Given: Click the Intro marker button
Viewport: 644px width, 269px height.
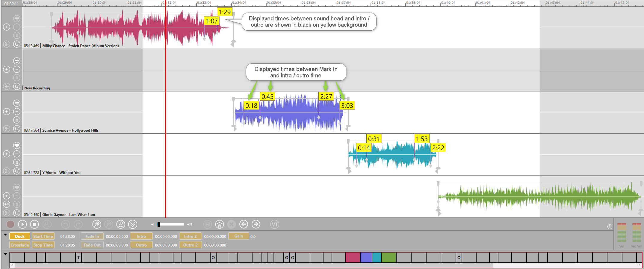Looking at the screenshot, I should coord(141,236).
